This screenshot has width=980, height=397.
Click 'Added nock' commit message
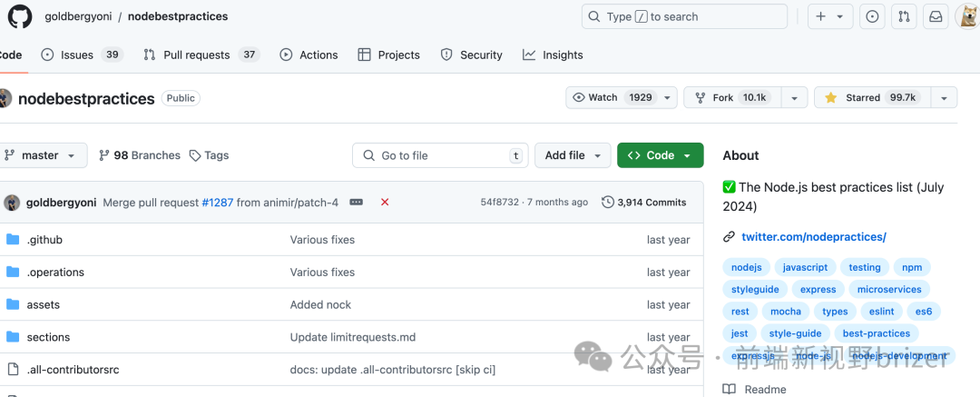[x=320, y=304]
